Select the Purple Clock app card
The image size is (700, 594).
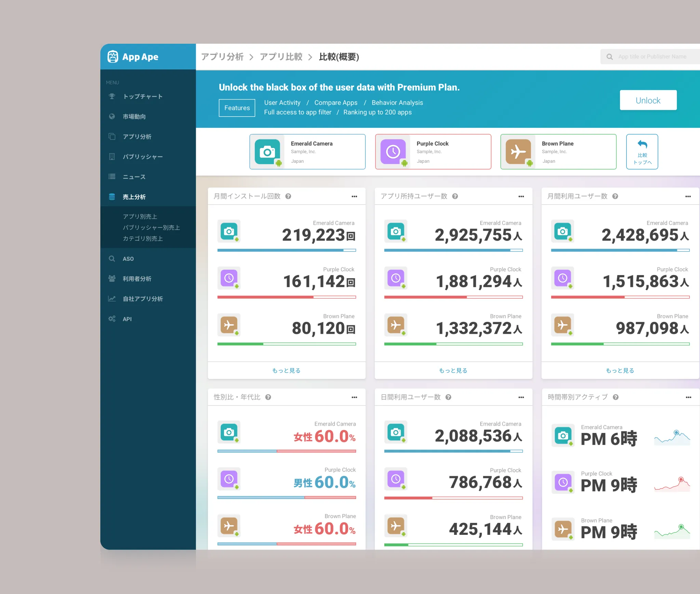pos(433,152)
